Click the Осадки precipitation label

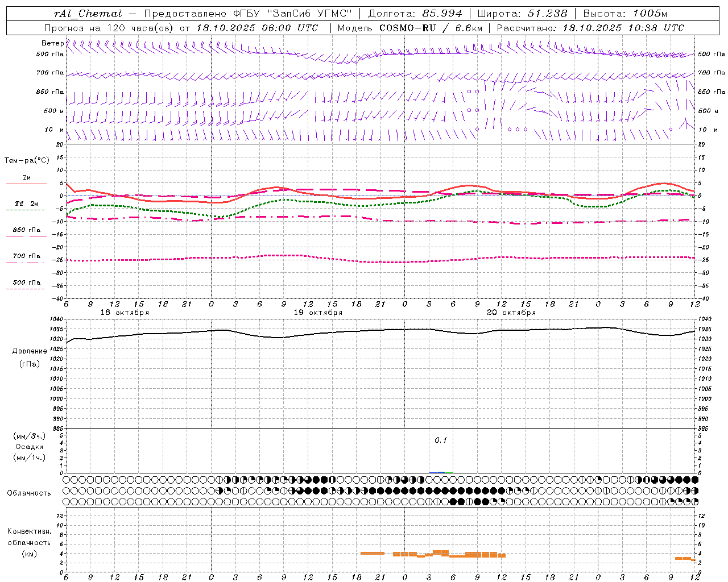tap(30, 447)
